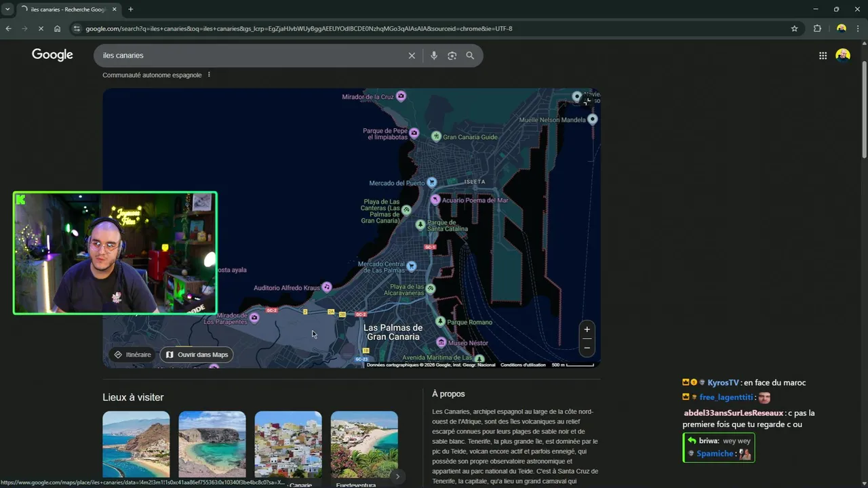Click Mirador de Los Parapentes marker
This screenshot has width=868, height=488.
tap(254, 317)
